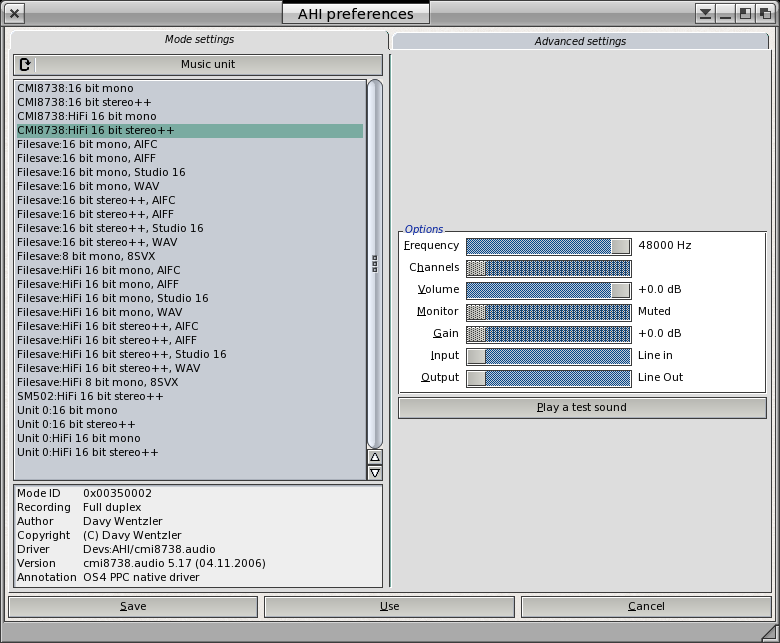Click the Use button

390,607
